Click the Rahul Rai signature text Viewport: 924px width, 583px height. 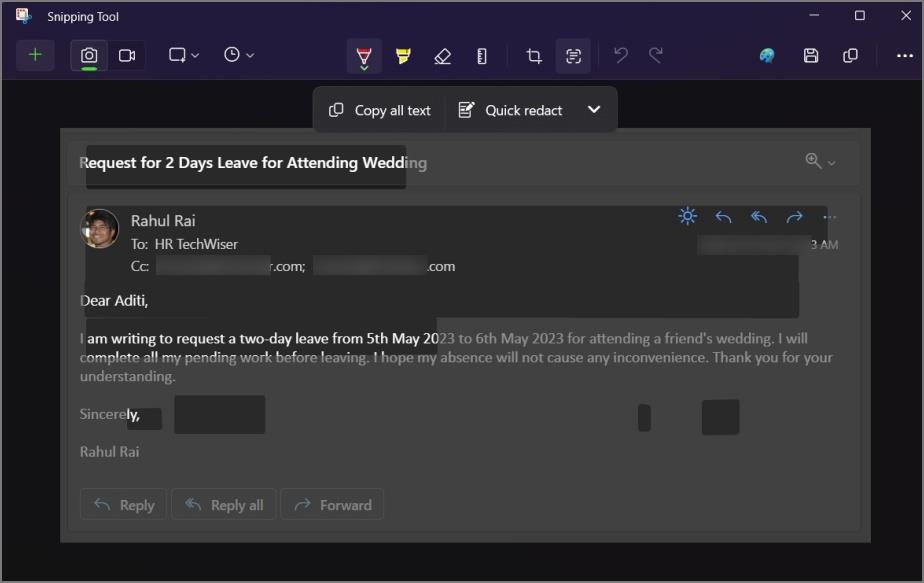(x=110, y=452)
